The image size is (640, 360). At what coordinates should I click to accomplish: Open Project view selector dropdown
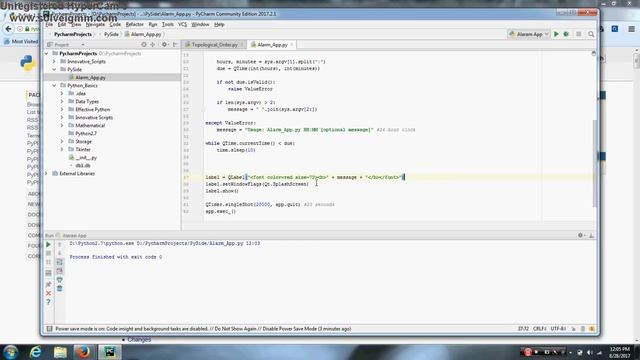pyautogui.click(x=66, y=44)
